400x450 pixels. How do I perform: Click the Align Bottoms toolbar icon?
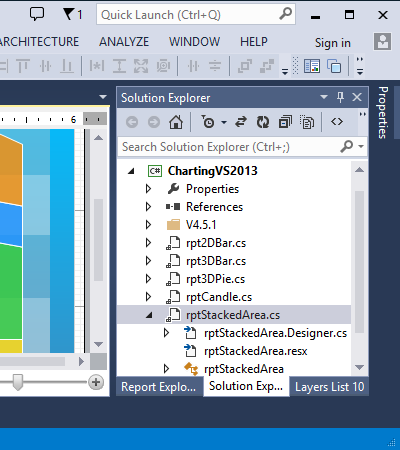pyautogui.click(x=67, y=66)
